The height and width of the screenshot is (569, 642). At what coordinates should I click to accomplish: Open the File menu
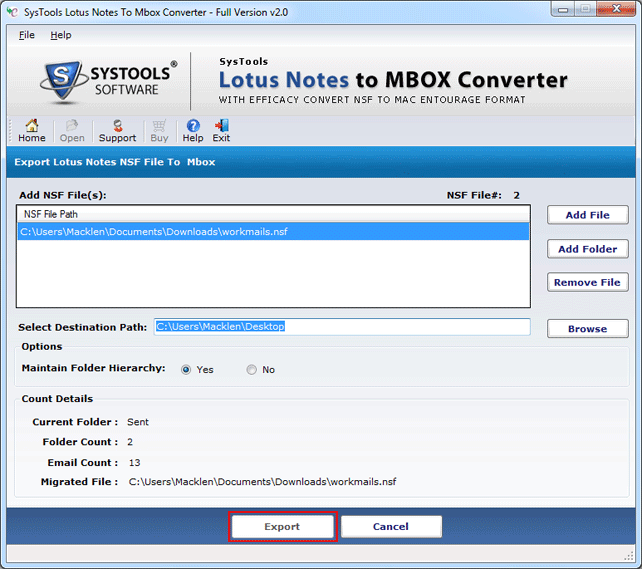click(x=27, y=35)
